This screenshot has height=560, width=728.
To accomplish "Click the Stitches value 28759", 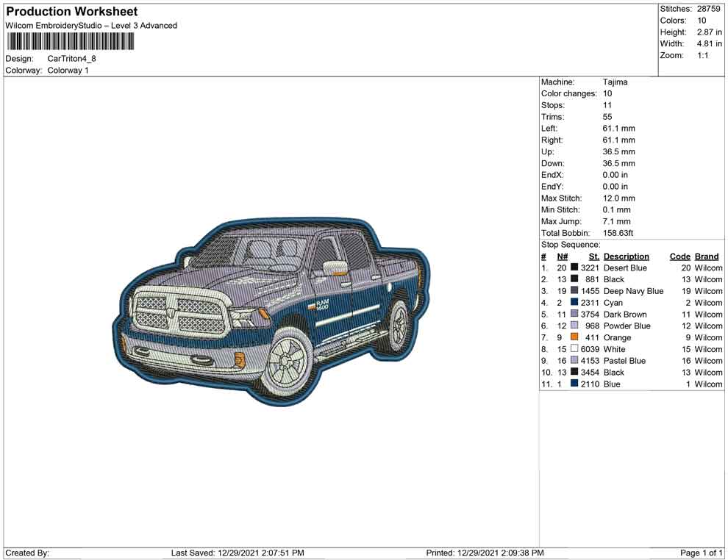I will [x=708, y=9].
